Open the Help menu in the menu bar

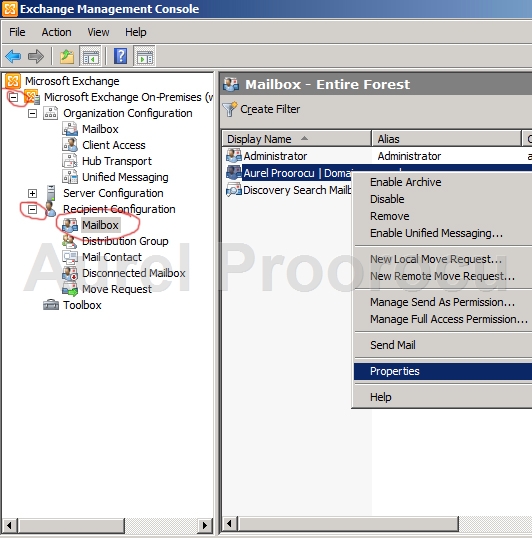(x=135, y=32)
